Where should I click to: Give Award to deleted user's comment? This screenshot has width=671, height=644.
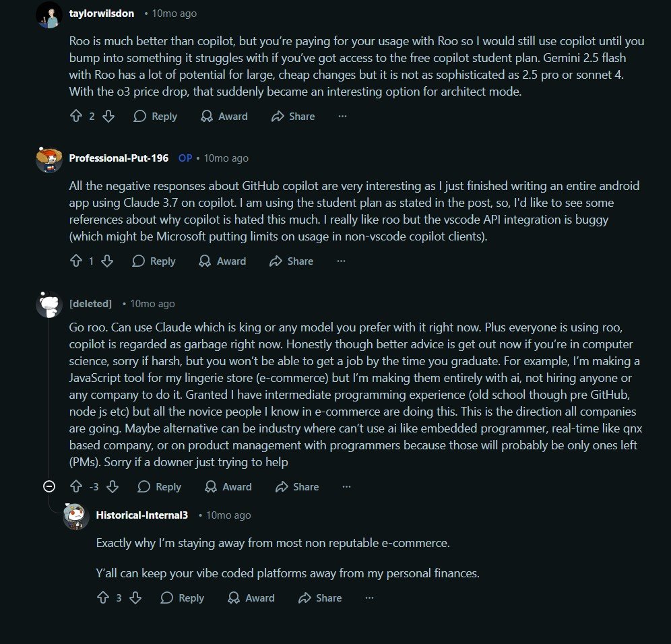click(x=228, y=487)
